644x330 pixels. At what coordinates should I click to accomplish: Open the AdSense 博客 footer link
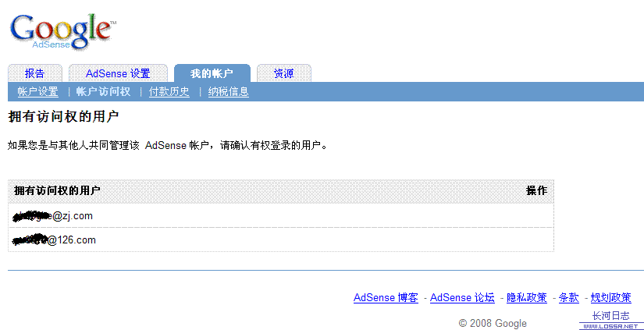(386, 297)
